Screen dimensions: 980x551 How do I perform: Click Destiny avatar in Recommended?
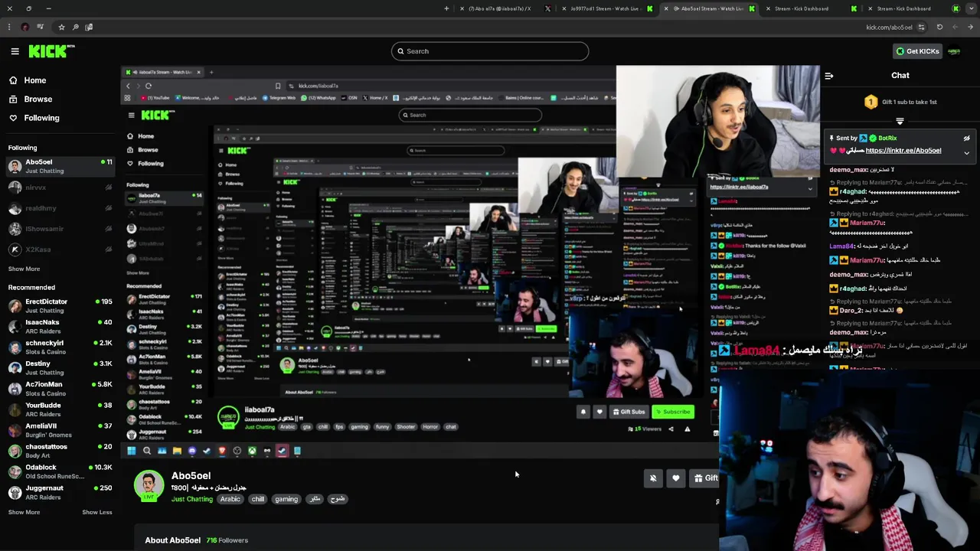15,368
